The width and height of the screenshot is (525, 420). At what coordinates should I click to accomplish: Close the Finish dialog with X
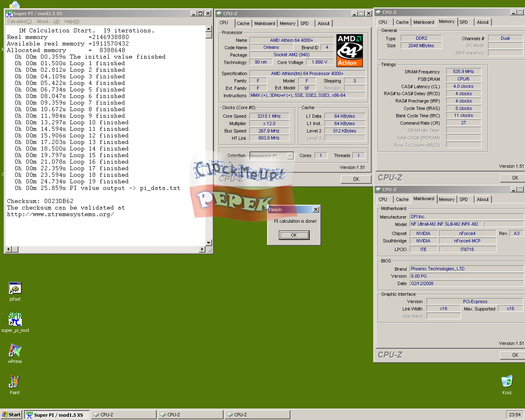pyautogui.click(x=315, y=210)
